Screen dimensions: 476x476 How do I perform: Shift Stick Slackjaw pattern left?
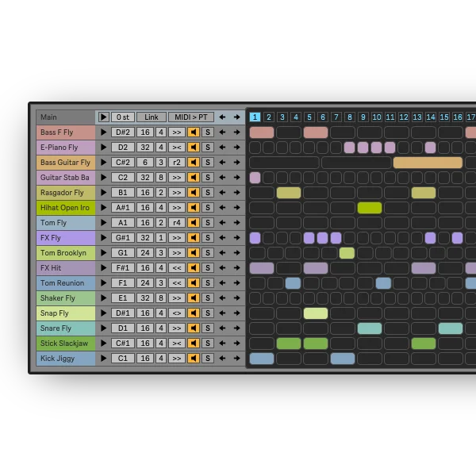[222, 344]
